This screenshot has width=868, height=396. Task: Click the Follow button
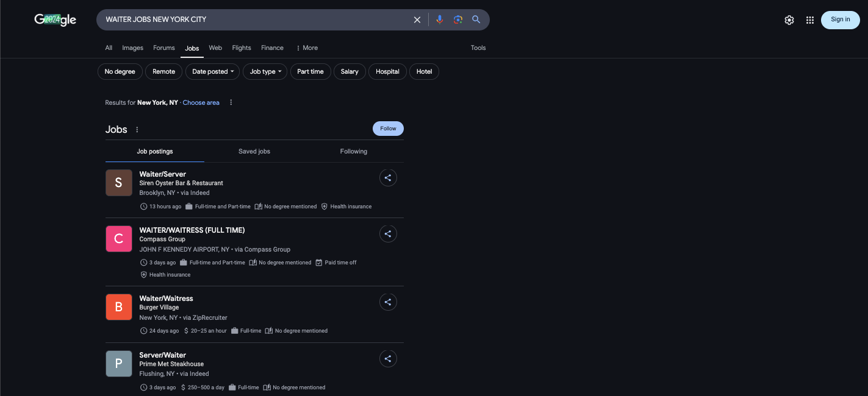click(x=388, y=129)
